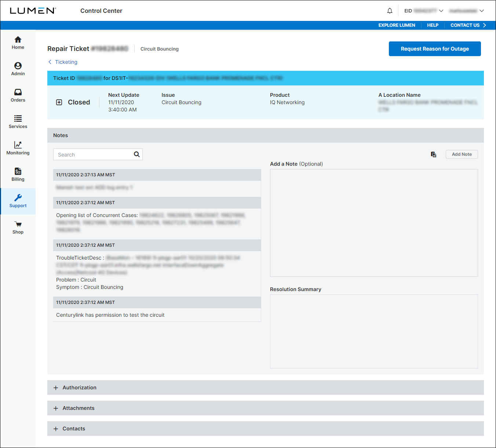Open the user account dropdown
This screenshot has width=496, height=448.
(x=466, y=11)
